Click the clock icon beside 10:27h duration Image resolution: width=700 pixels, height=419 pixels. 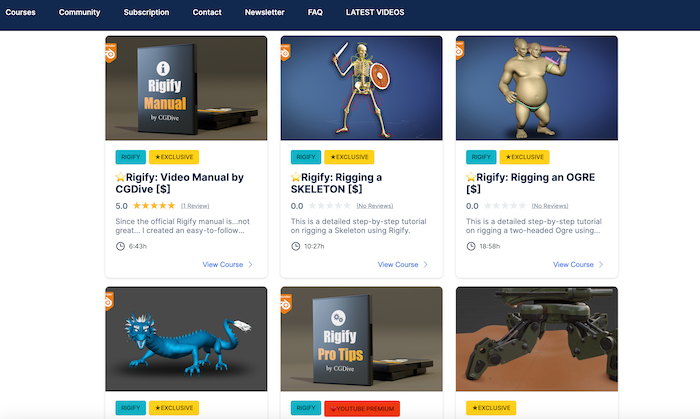[x=296, y=246]
